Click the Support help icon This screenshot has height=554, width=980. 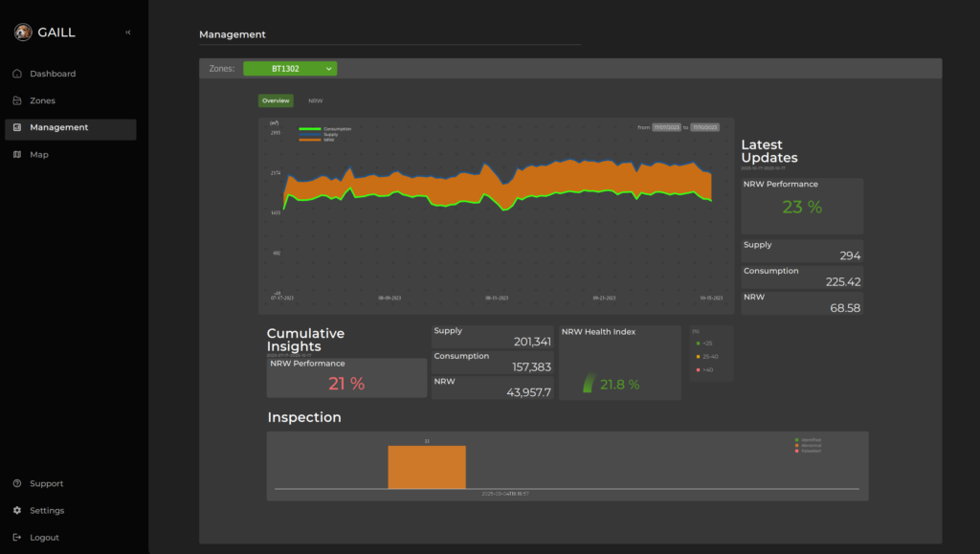[17, 483]
